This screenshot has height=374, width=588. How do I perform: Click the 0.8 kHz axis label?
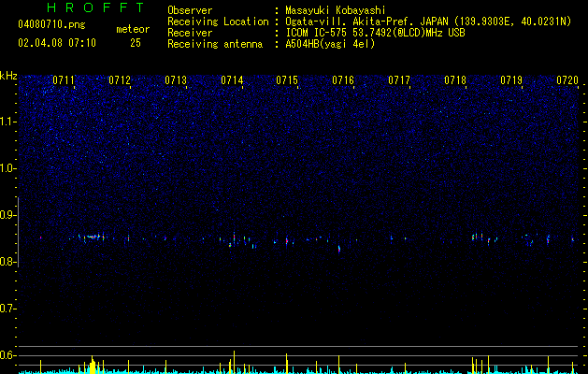(x=7, y=262)
